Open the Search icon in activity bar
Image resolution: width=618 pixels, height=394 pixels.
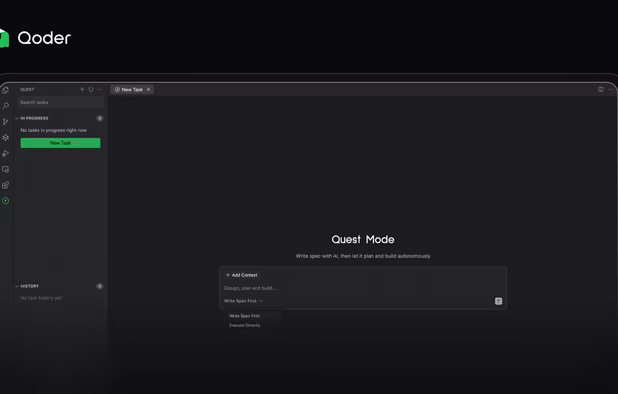click(6, 106)
